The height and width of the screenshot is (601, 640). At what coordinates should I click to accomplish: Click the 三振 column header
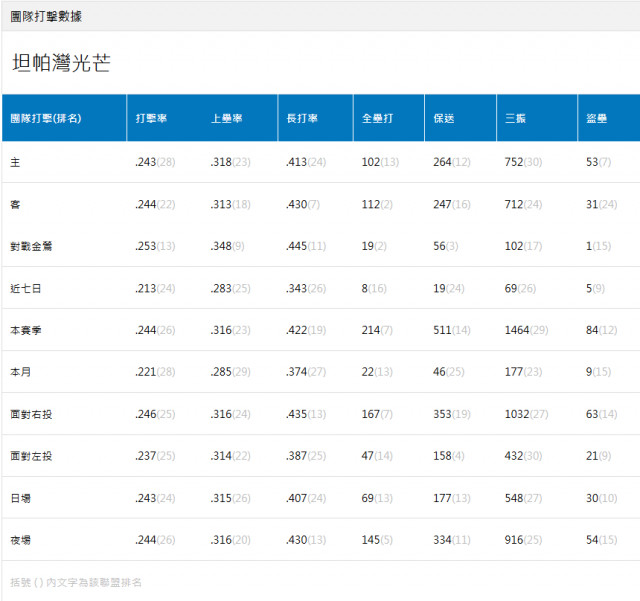[515, 118]
